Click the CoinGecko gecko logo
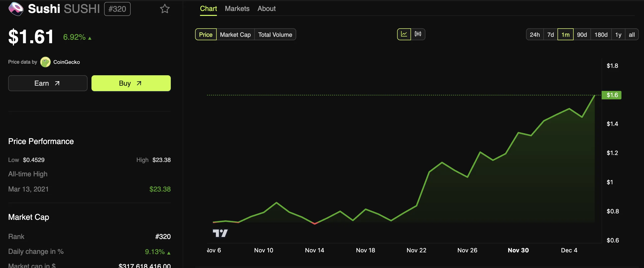The height and width of the screenshot is (268, 644). pyautogui.click(x=45, y=62)
